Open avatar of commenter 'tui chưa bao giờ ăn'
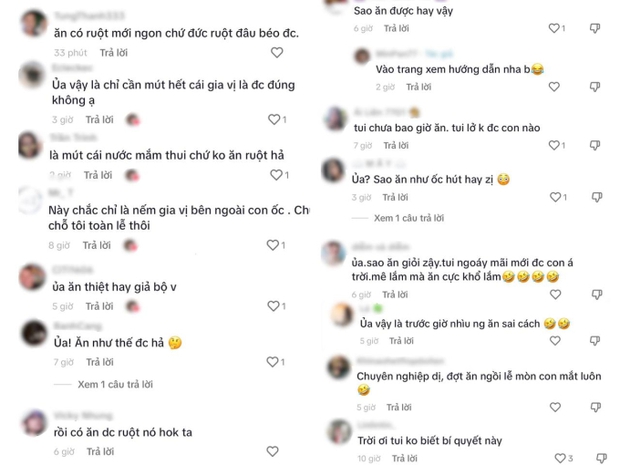This screenshot has width=620, height=465. pos(335,118)
